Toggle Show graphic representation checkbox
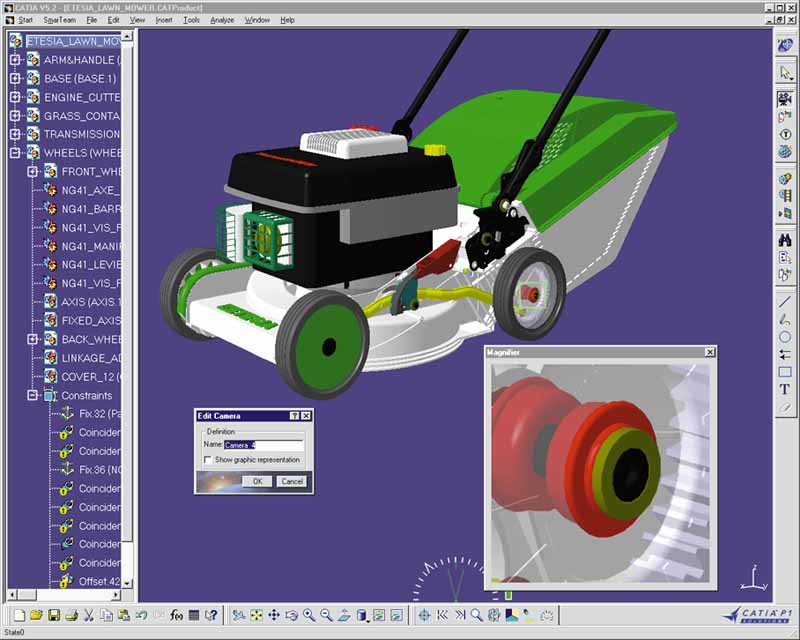The height and width of the screenshot is (640, 800). pos(208,460)
